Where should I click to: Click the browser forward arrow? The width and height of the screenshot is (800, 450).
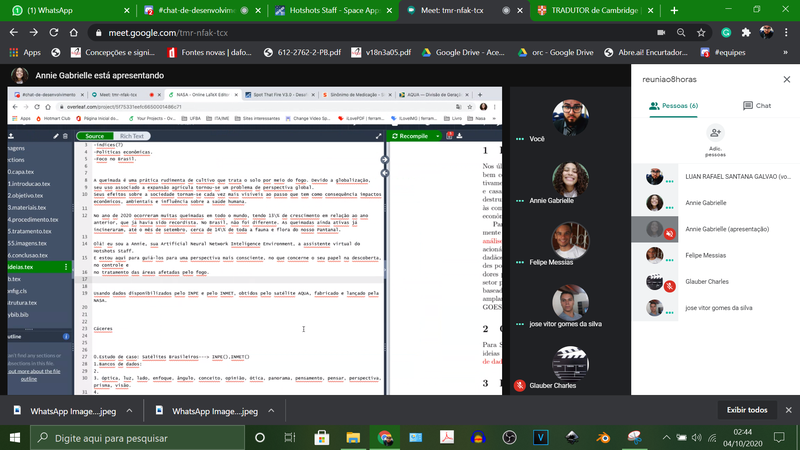(x=34, y=33)
